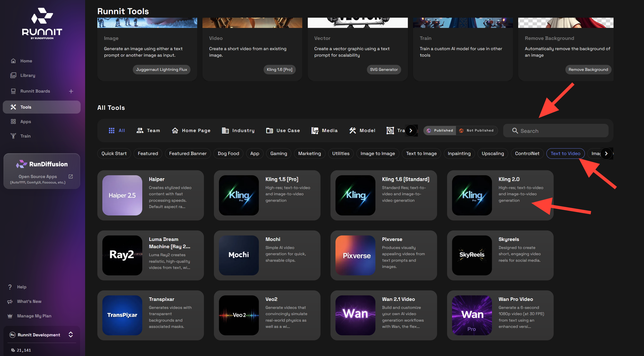The height and width of the screenshot is (356, 644).
Task: Open Help via question mark icon
Action: coord(10,287)
